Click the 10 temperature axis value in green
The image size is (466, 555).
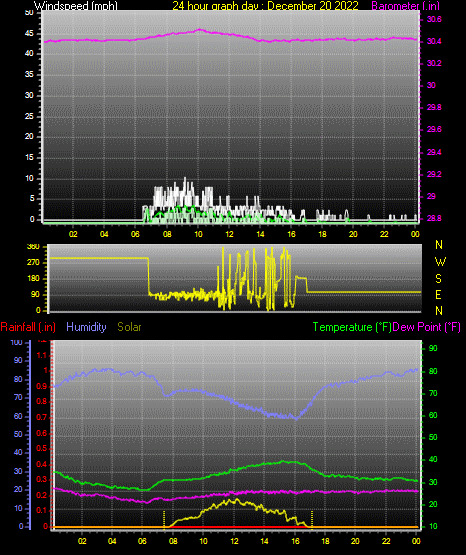coord(433,526)
